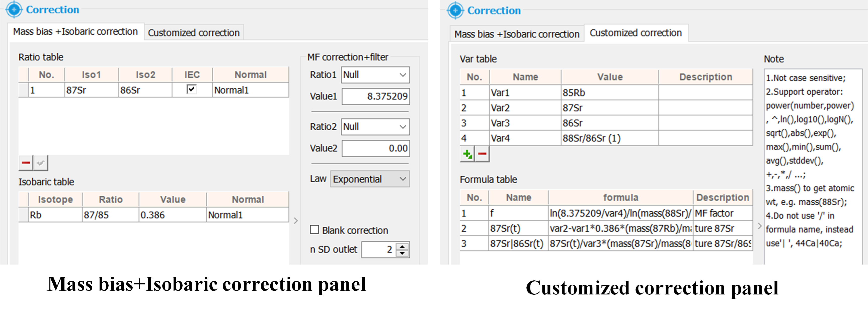Image resolution: width=868 pixels, height=312 pixels.
Task: Select the 87Sr|86Sr(t) formula row
Action: [x=517, y=244]
